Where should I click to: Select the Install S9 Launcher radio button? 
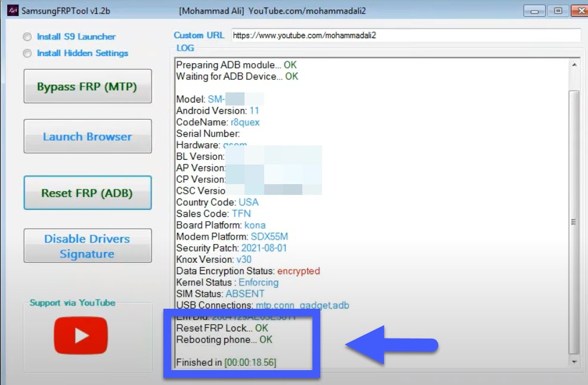27,37
